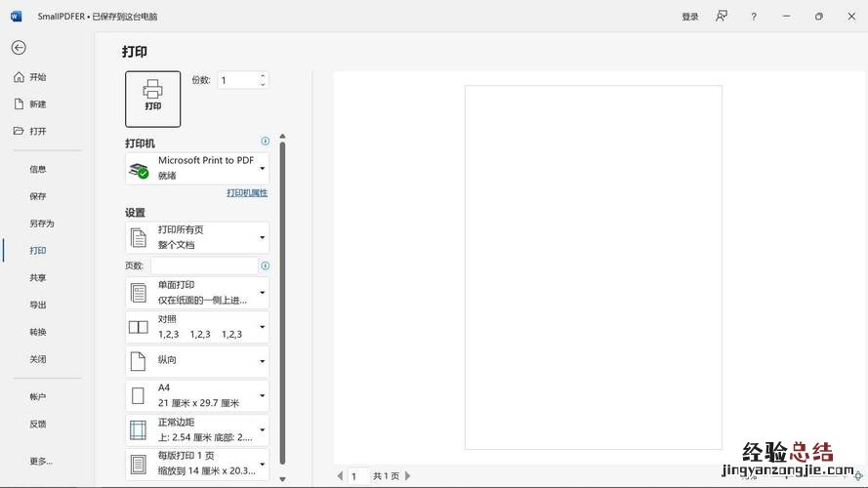Go to next page arrow in preview

coord(408,475)
